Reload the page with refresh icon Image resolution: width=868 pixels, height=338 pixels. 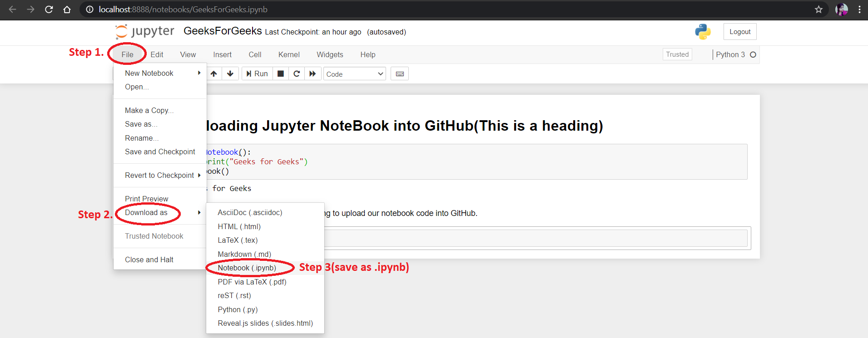(49, 10)
